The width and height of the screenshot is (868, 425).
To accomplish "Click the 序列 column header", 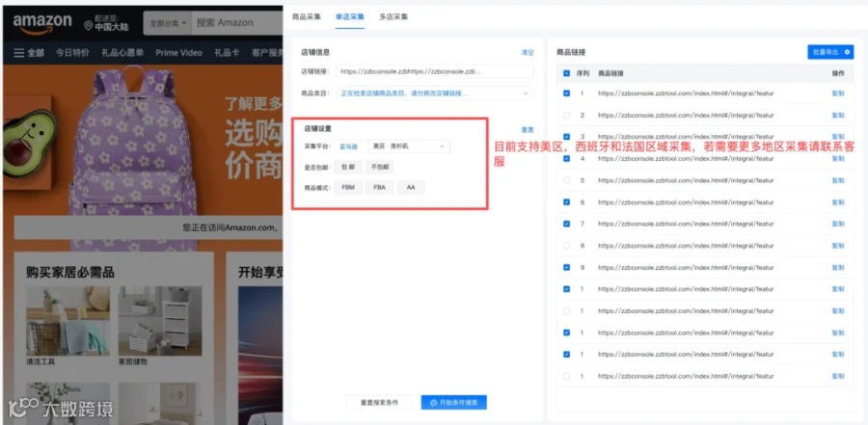I will pyautogui.click(x=583, y=73).
